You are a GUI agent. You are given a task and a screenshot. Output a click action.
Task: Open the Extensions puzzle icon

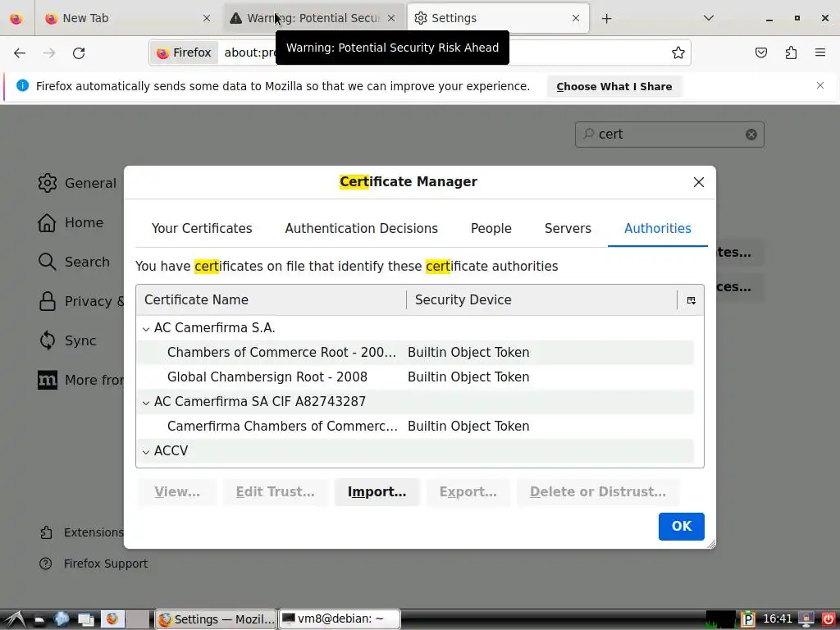791,52
